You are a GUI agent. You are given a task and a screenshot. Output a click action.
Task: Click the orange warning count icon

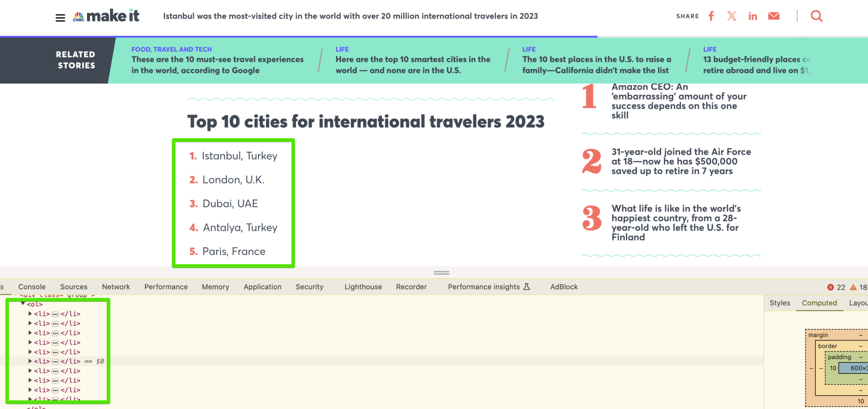pos(854,287)
